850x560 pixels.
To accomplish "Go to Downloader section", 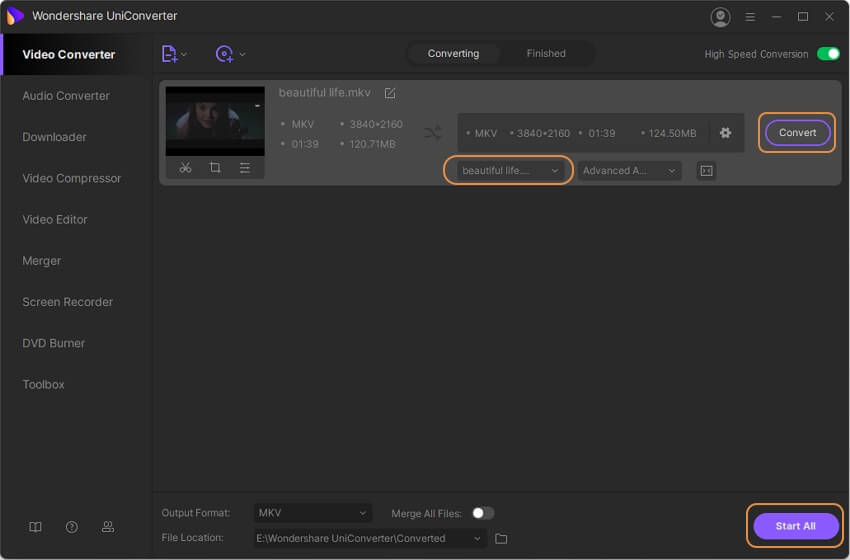I will [x=54, y=137].
